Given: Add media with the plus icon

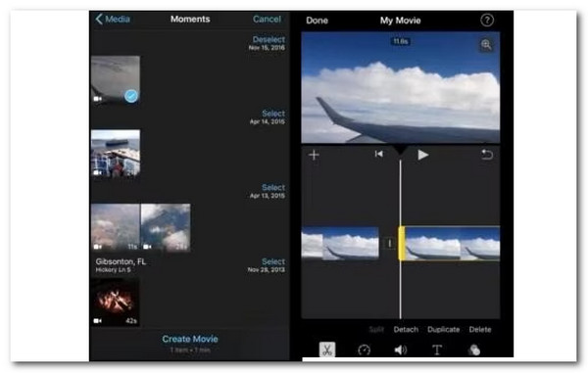Looking at the screenshot, I should 314,155.
